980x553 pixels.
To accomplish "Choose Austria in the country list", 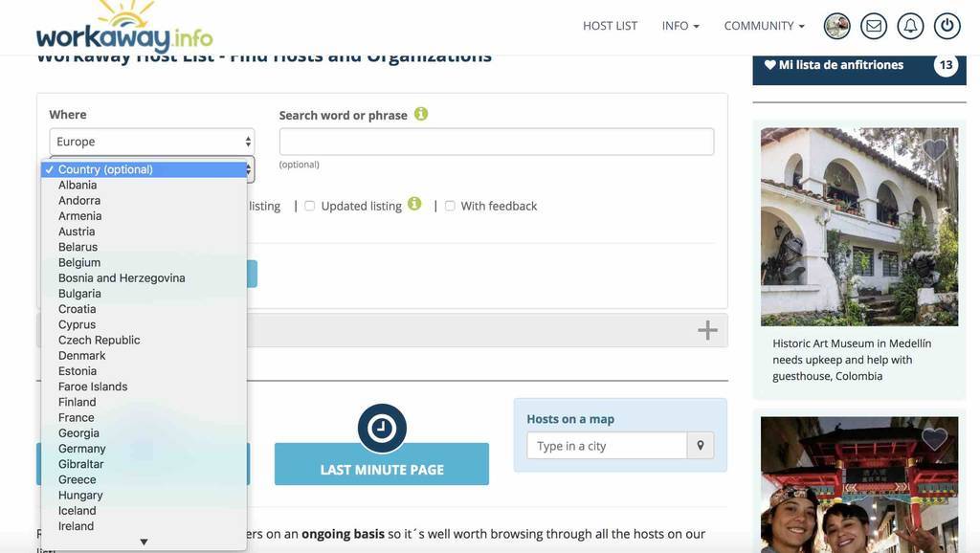I will 144,232.
